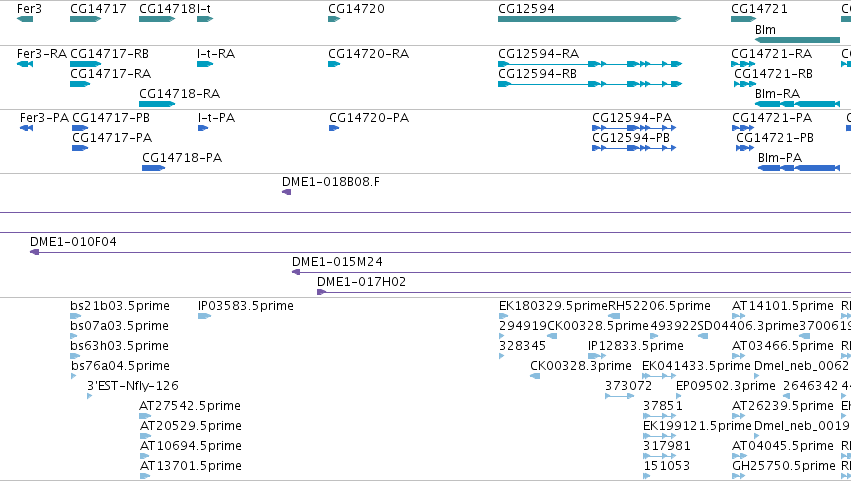Select the AT20529.5prime EST
The width and height of the screenshot is (851, 481).
click(145, 436)
